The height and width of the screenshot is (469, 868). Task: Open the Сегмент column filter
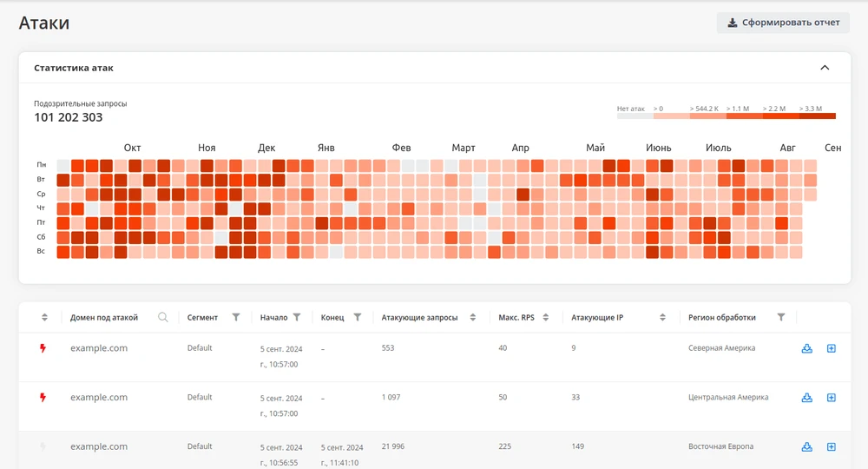click(x=236, y=318)
